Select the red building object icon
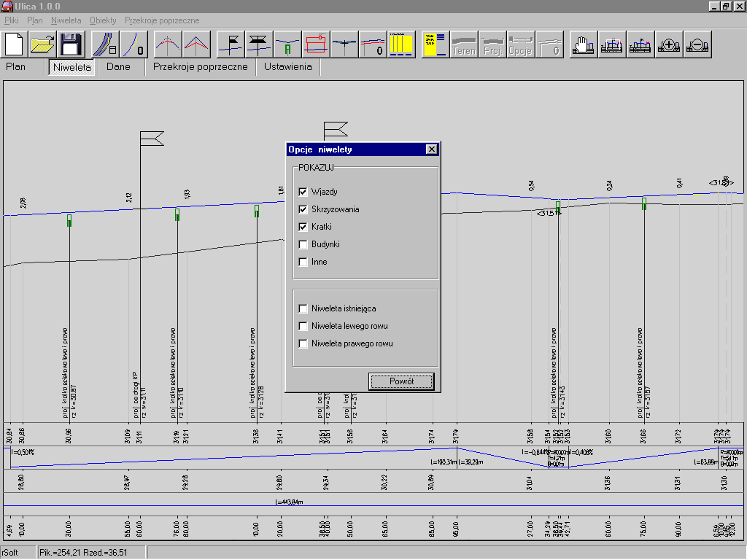 coord(314,44)
